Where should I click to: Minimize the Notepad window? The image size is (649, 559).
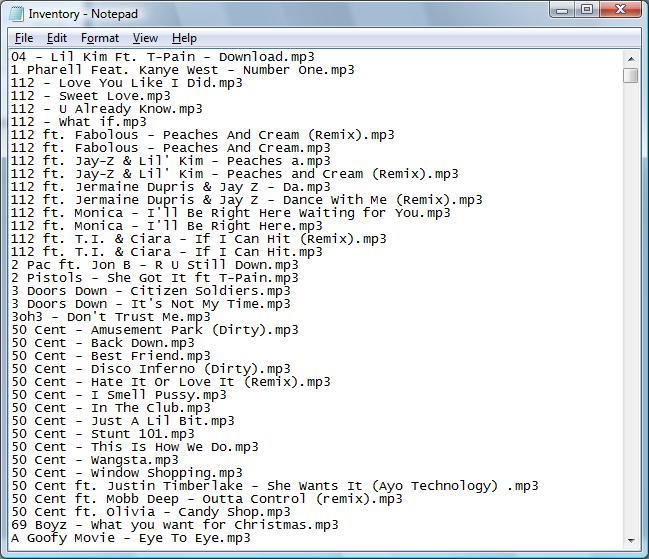pos(562,10)
